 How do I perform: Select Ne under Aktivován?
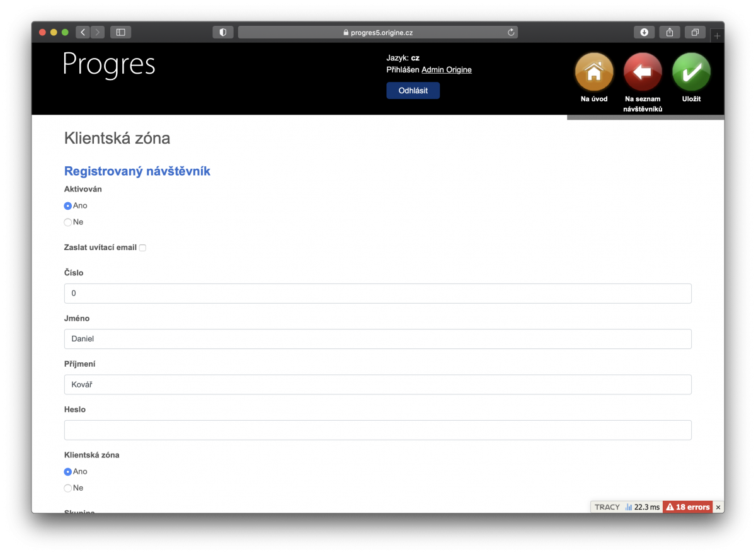(x=67, y=222)
